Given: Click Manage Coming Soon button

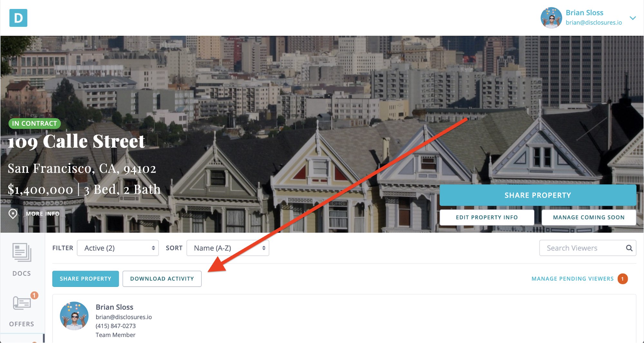Looking at the screenshot, I should point(589,217).
